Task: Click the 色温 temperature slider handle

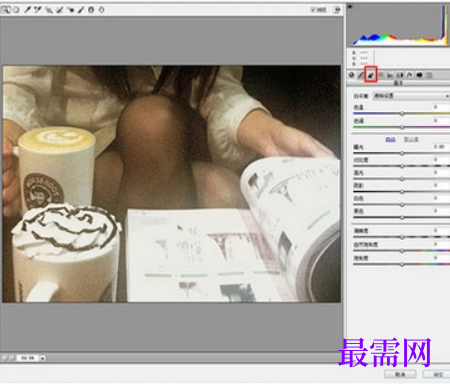Action: tap(402, 114)
